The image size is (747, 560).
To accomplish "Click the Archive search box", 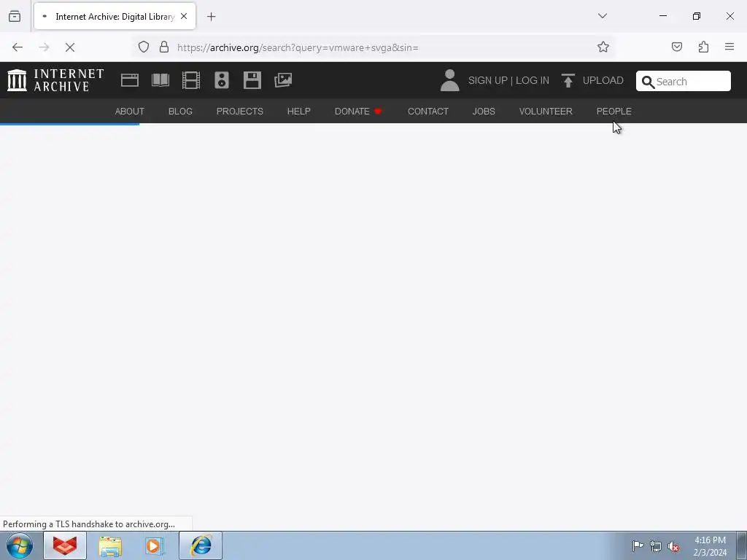I will [683, 81].
